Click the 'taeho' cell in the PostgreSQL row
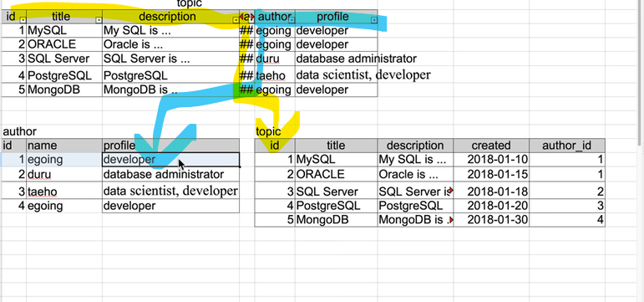 [x=275, y=75]
